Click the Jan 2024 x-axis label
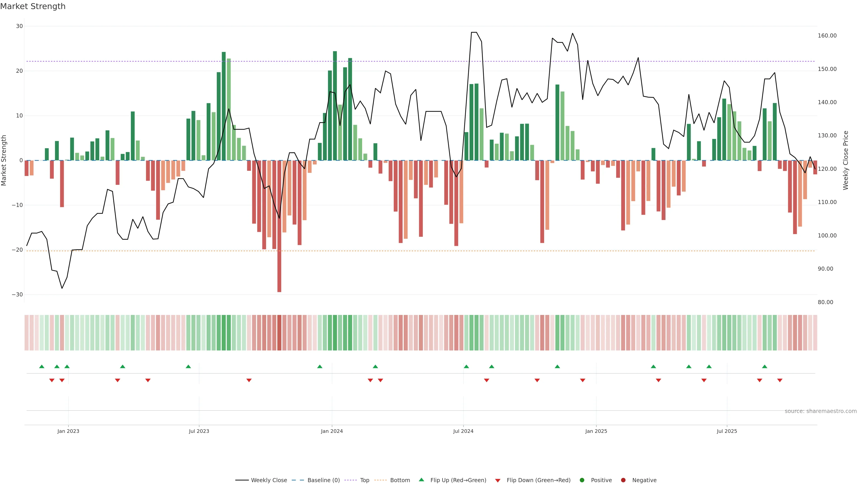This screenshot has height=488, width=868. [x=332, y=431]
